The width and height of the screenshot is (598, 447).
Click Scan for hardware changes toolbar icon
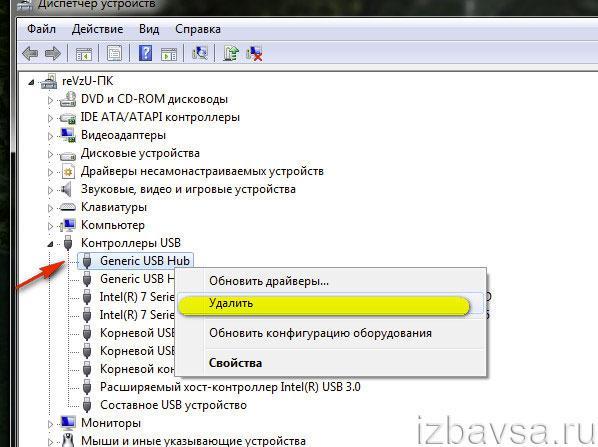(200, 53)
